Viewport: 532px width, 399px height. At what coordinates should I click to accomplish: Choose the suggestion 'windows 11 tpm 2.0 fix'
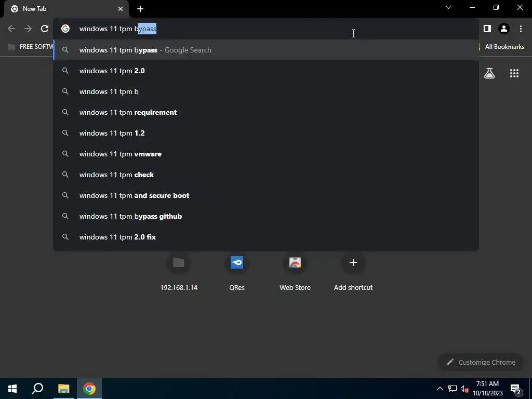click(266, 237)
